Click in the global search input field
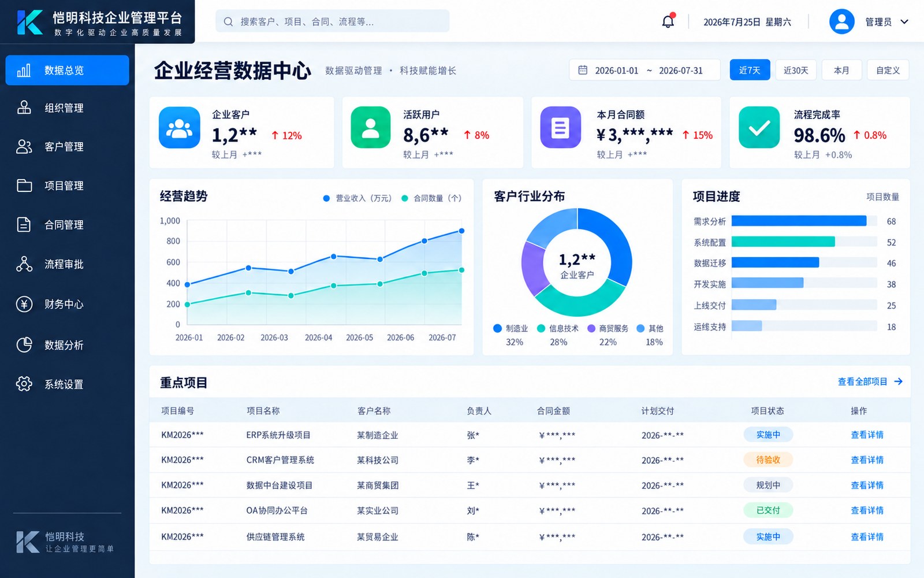Viewport: 924px width, 578px height. coord(332,21)
